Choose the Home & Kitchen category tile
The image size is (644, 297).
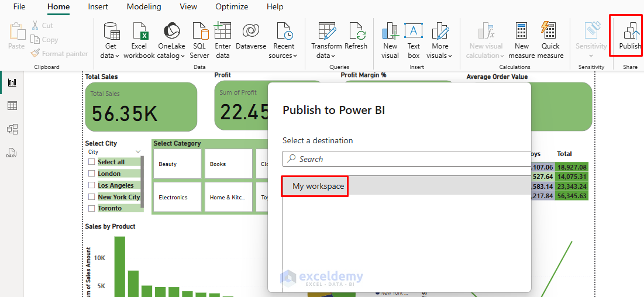click(228, 197)
